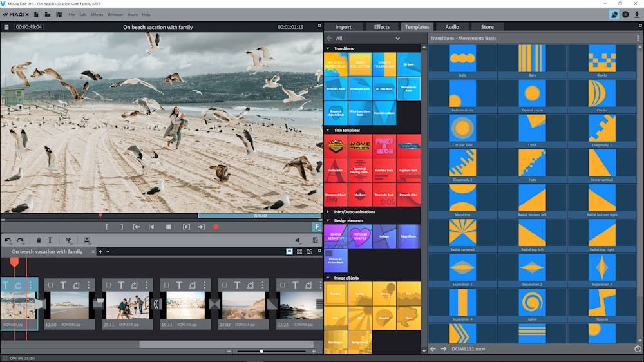644x362 pixels.
Task: Click the scissors cut tool icon
Action: (x=68, y=240)
